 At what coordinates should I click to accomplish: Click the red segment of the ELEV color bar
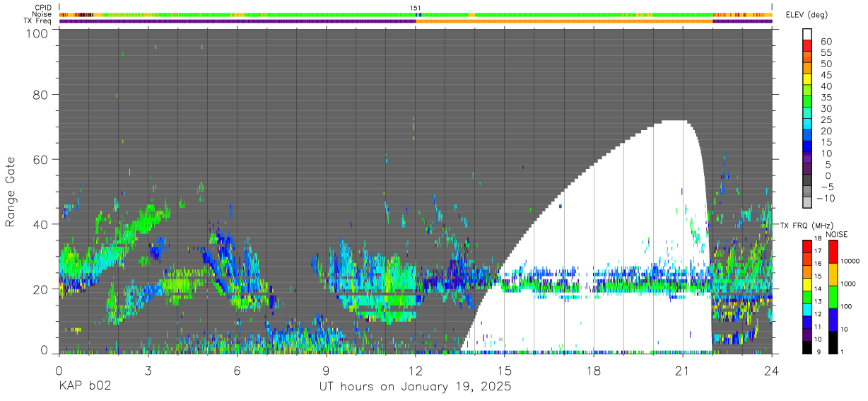807,47
